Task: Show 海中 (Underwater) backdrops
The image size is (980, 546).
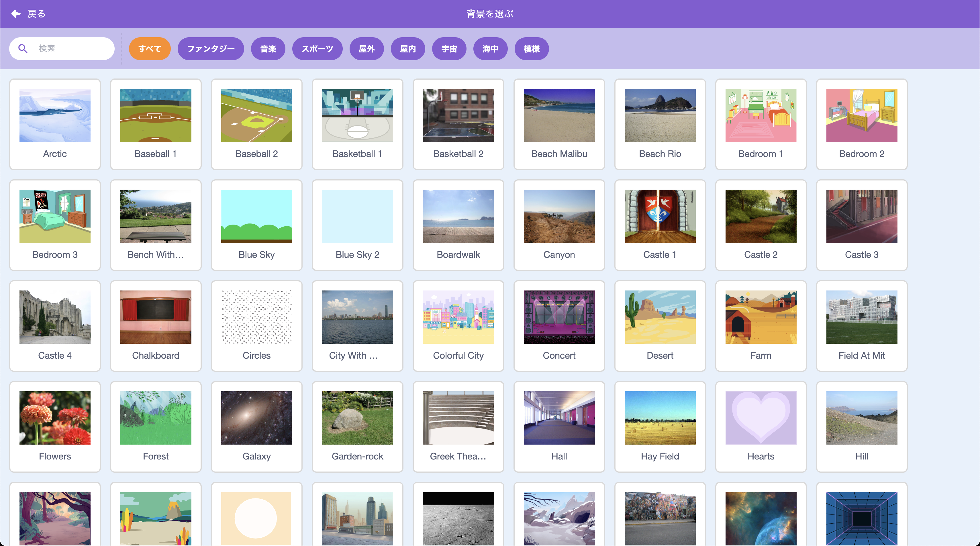Action: point(490,48)
